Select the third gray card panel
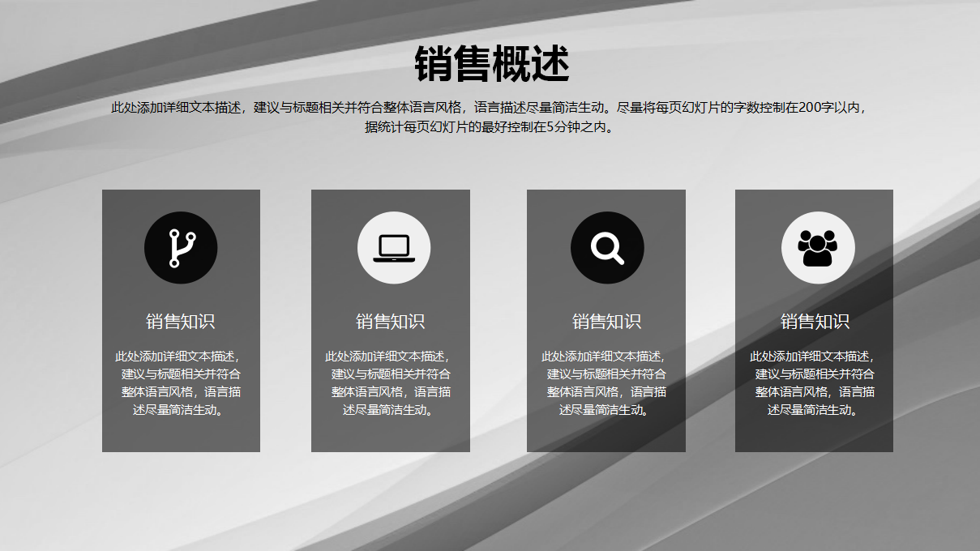Screen dimensions: 980x551 (x=607, y=429)
